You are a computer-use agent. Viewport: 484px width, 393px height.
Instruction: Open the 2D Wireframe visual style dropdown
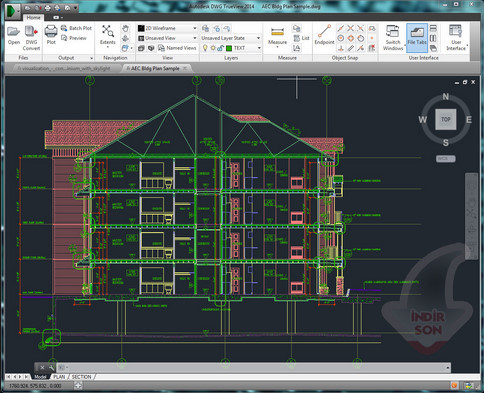[168, 28]
